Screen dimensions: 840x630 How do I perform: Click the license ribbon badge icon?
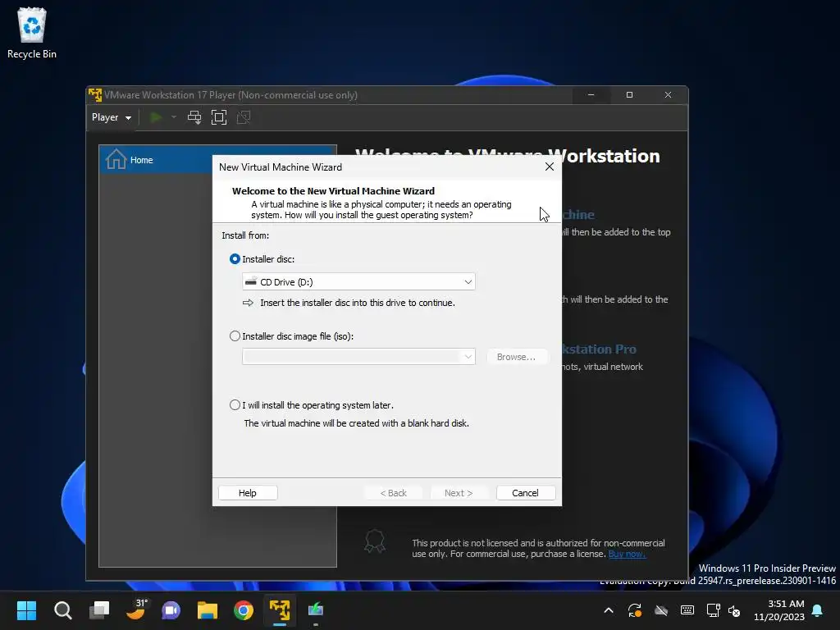coord(374,541)
